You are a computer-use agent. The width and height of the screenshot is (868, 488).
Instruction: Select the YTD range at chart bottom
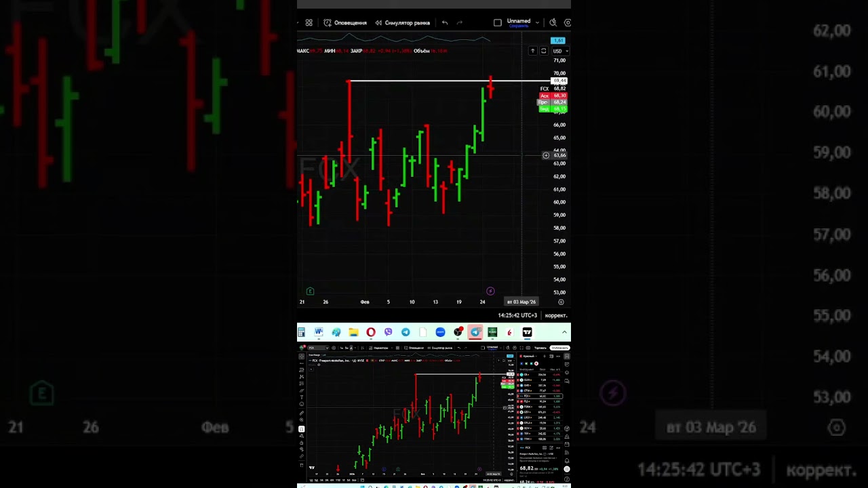point(338,480)
